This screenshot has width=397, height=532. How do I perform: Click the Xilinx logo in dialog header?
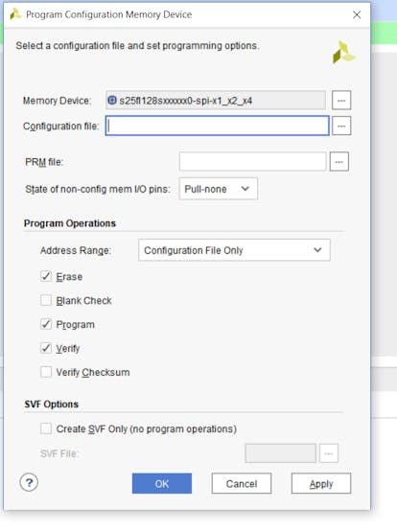click(343, 53)
